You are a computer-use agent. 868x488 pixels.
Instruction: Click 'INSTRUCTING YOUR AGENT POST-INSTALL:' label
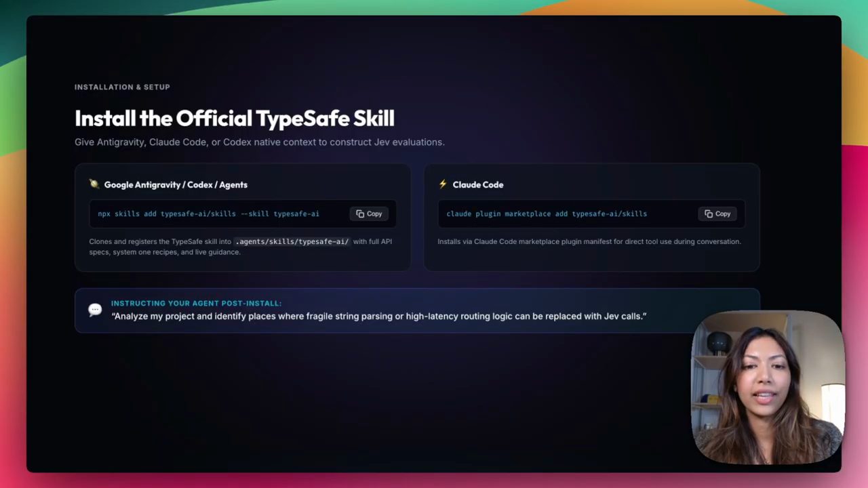(x=196, y=303)
